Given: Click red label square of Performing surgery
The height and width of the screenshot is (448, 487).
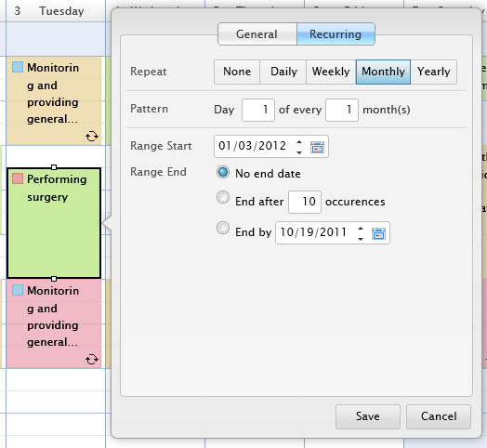Looking at the screenshot, I should pyautogui.click(x=18, y=178).
